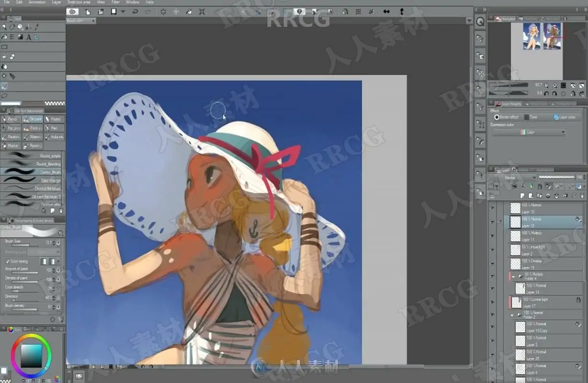Select the Text tool (A icon)
The image size is (588, 383).
29,37
